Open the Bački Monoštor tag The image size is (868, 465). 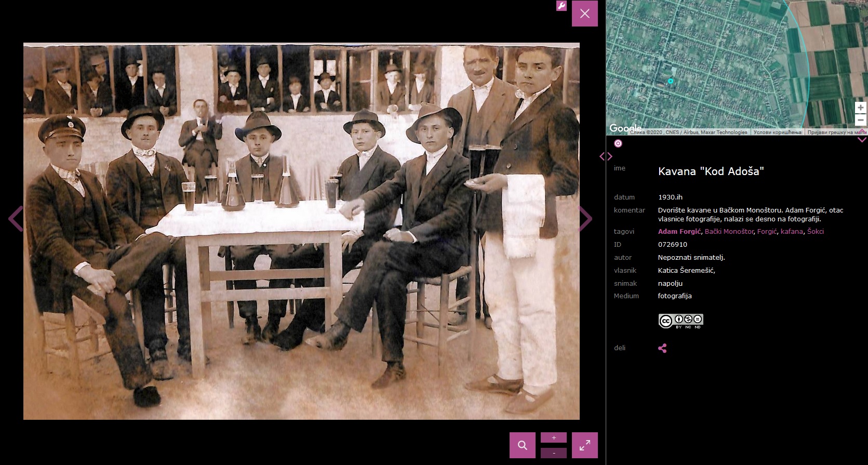pos(729,232)
